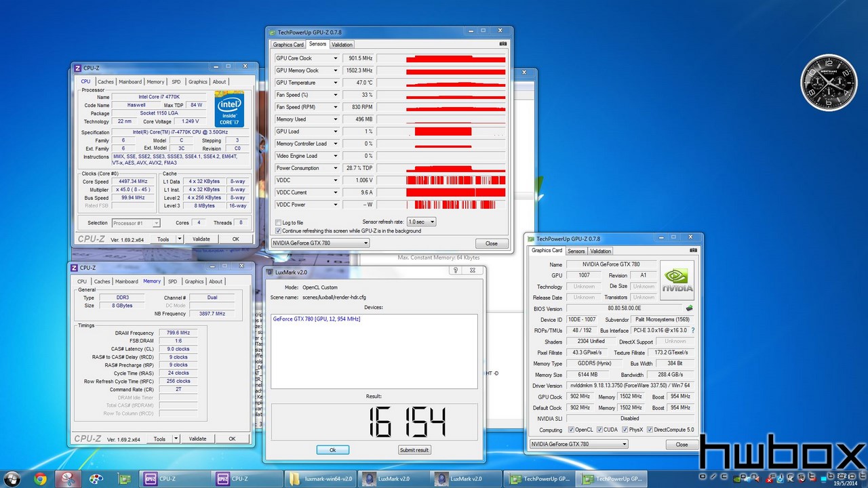The image size is (868, 488).
Task: Click the LuxMark help question mark button
Action: point(456,270)
